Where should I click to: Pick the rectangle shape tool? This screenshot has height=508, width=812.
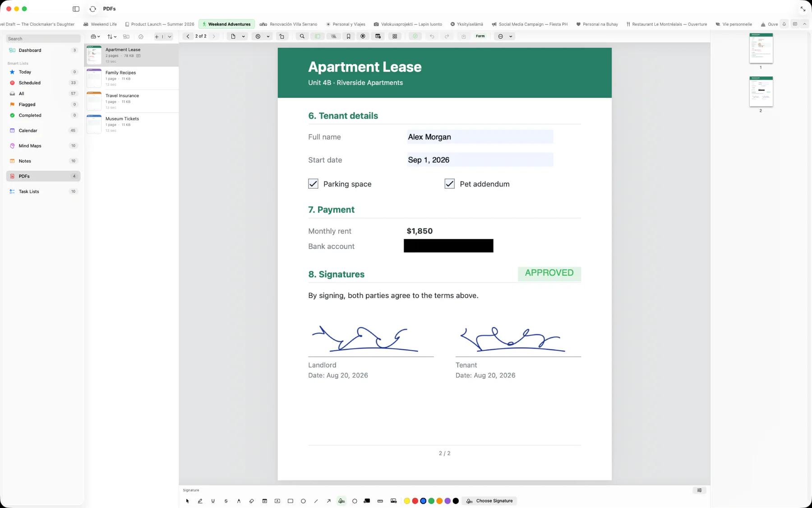pos(290,501)
